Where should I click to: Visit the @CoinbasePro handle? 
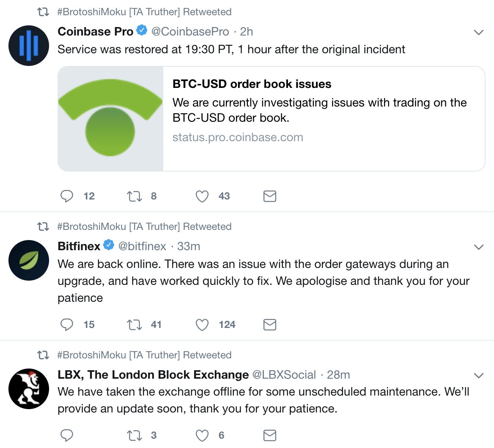(190, 31)
